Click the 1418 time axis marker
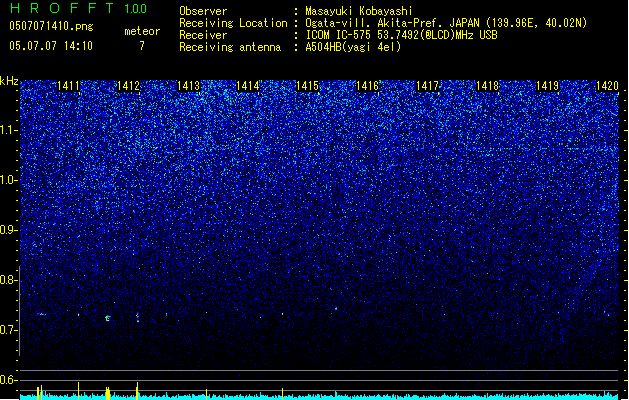This screenshot has width=629, height=400. click(487, 86)
